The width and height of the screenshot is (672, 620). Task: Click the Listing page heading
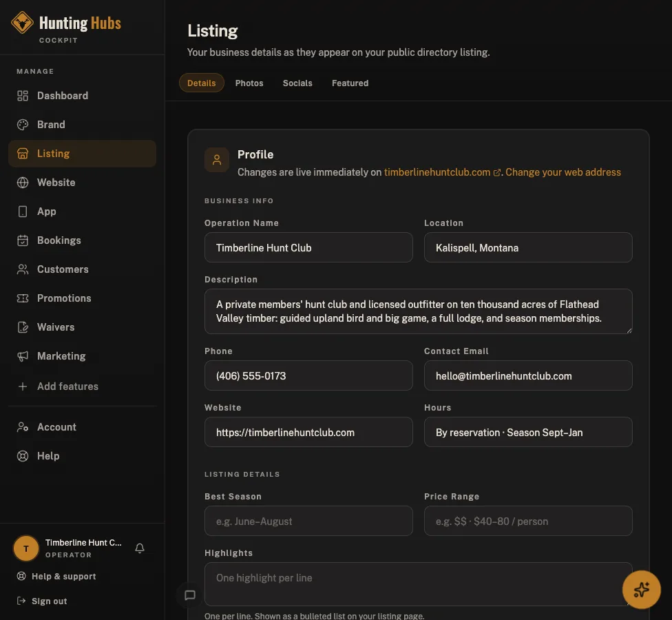point(213,31)
